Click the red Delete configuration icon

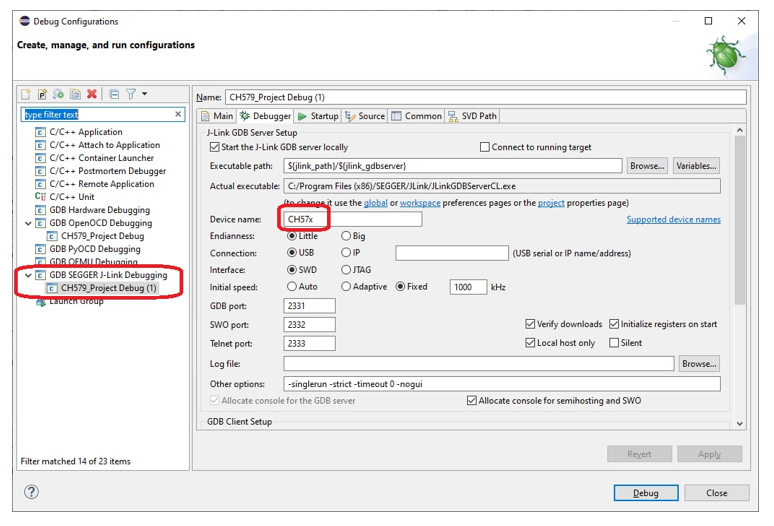point(92,94)
